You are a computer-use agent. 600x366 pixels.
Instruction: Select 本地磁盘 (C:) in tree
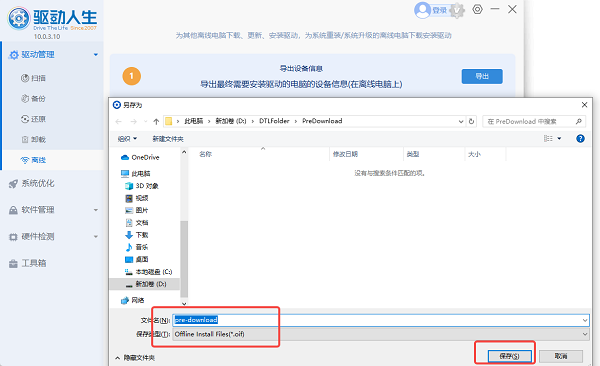(148, 272)
